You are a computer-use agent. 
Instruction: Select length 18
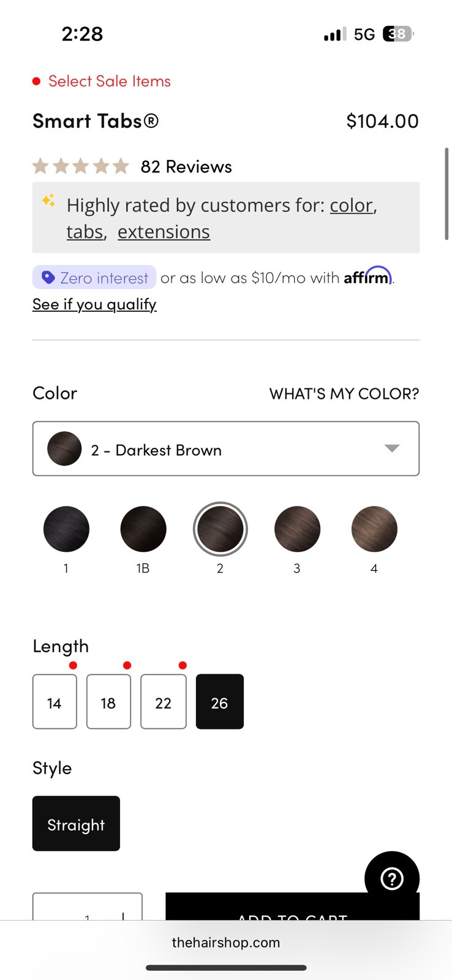108,702
